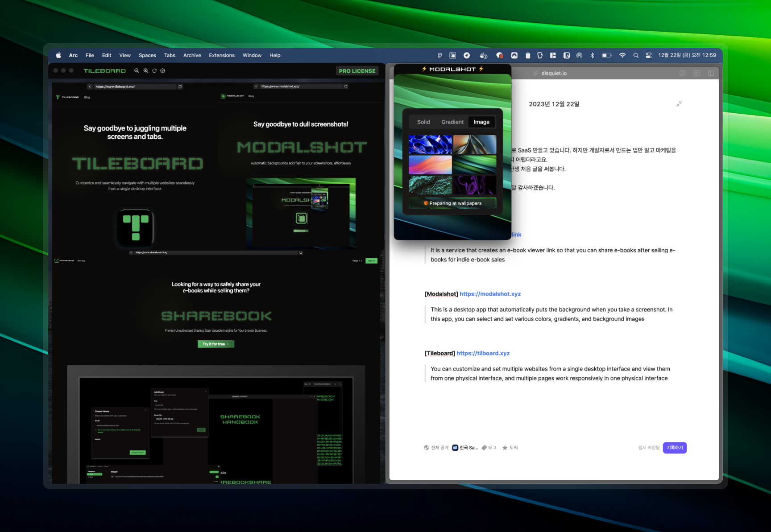Select the Solid background tab
This screenshot has width=771, height=532.
tap(423, 122)
